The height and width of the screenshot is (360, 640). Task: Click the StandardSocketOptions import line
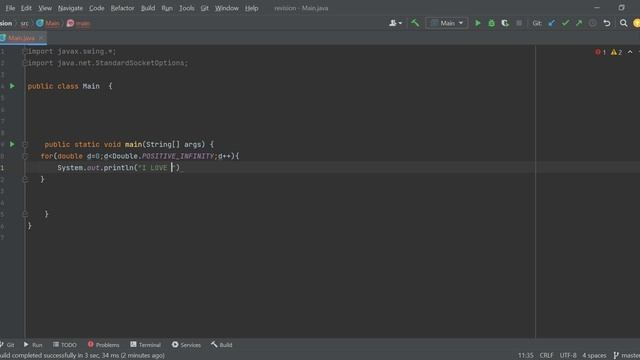[108, 63]
